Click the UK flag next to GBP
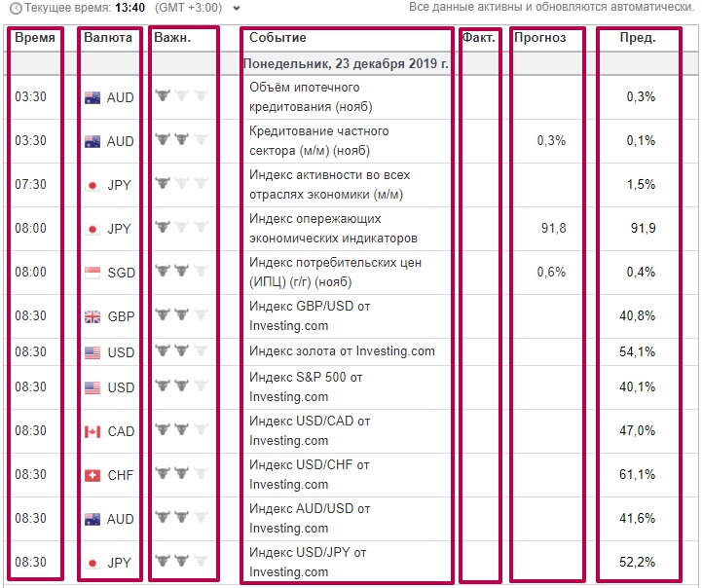The image size is (702, 588). coord(92,316)
